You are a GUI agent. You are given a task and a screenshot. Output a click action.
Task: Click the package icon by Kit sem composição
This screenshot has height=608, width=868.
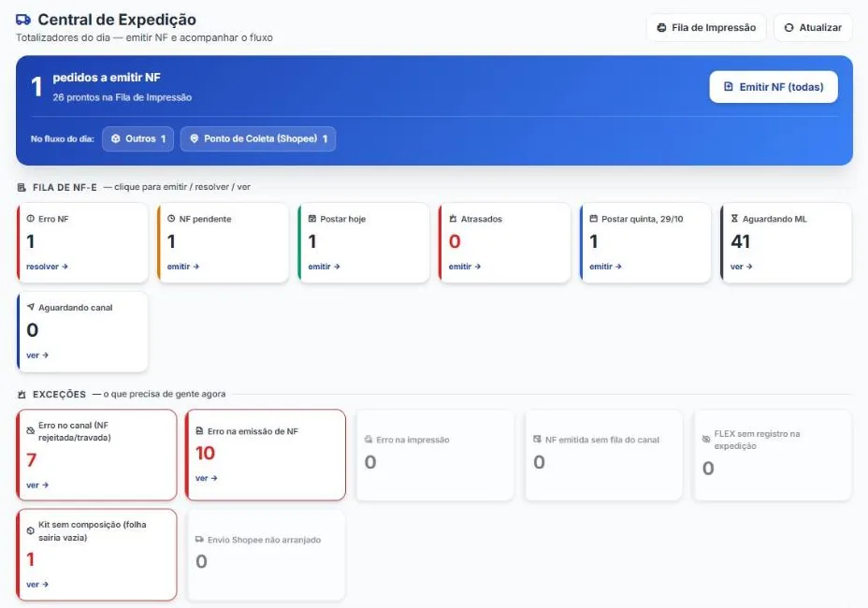pyautogui.click(x=31, y=530)
